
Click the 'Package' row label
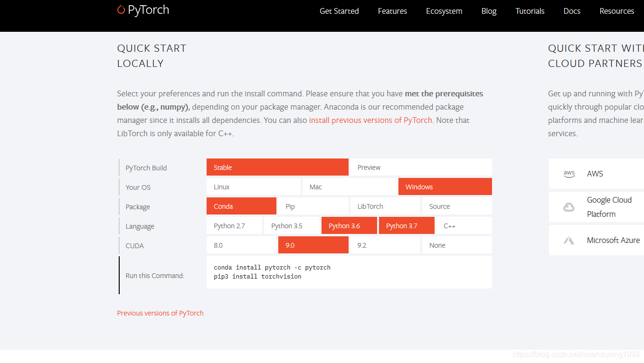point(138,207)
